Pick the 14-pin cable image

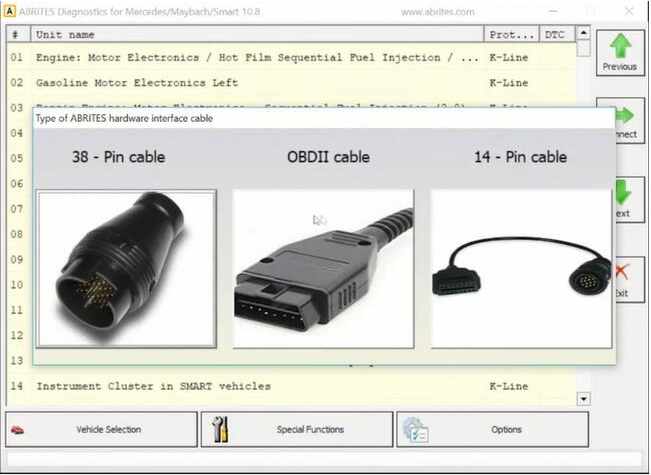pyautogui.click(x=521, y=269)
